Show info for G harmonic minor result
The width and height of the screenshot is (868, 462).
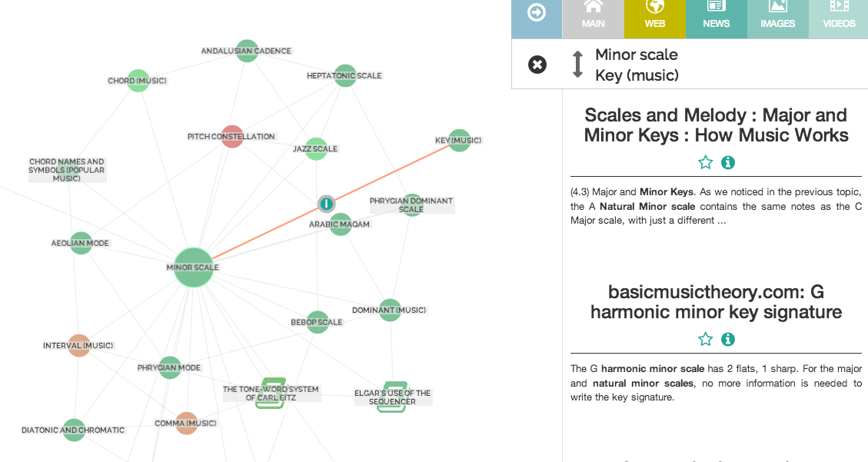point(728,339)
